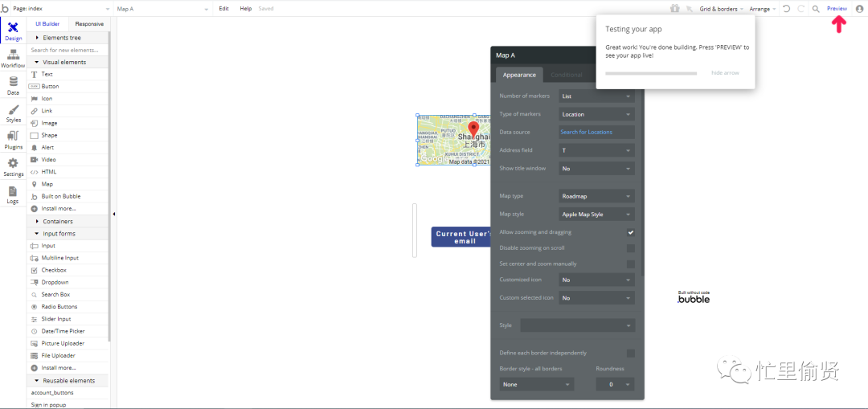Select the Shape element
The height and width of the screenshot is (409, 868).
tap(68, 135)
